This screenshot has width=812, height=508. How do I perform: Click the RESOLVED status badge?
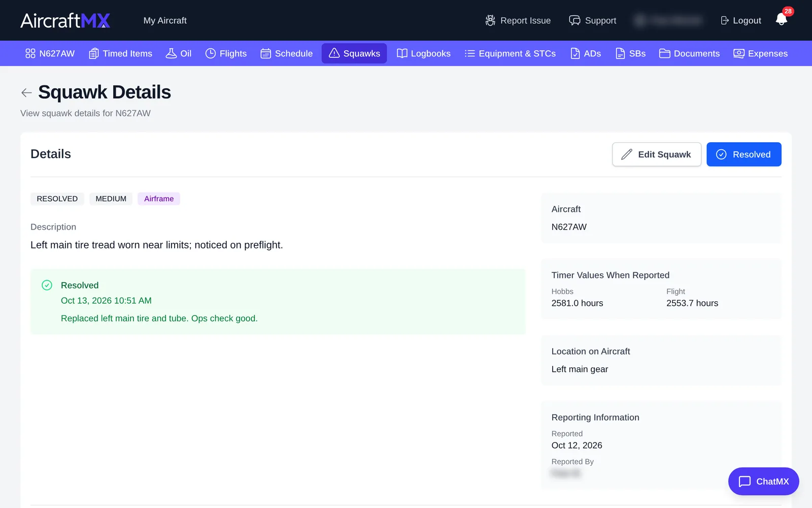click(57, 199)
